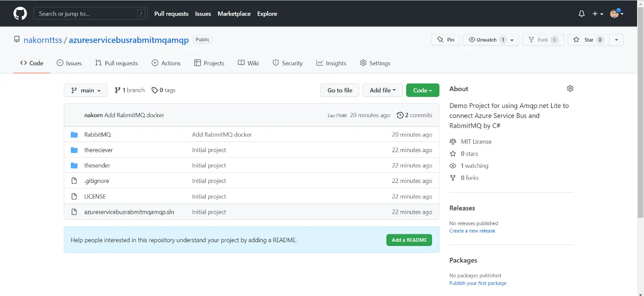Screen dimensions: 644x296
Task: Switch to the Pull requests repository tab
Action: pyautogui.click(x=116, y=63)
